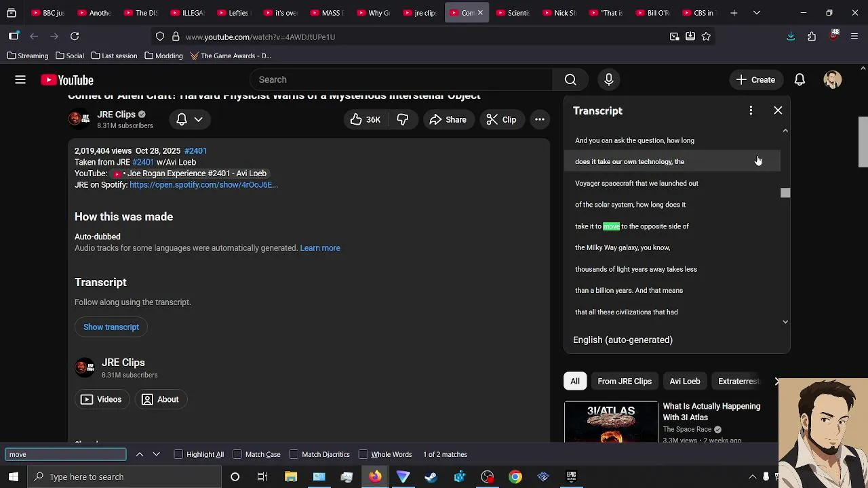Open Social bookmarks folder
The width and height of the screenshot is (868, 488).
coord(70,56)
